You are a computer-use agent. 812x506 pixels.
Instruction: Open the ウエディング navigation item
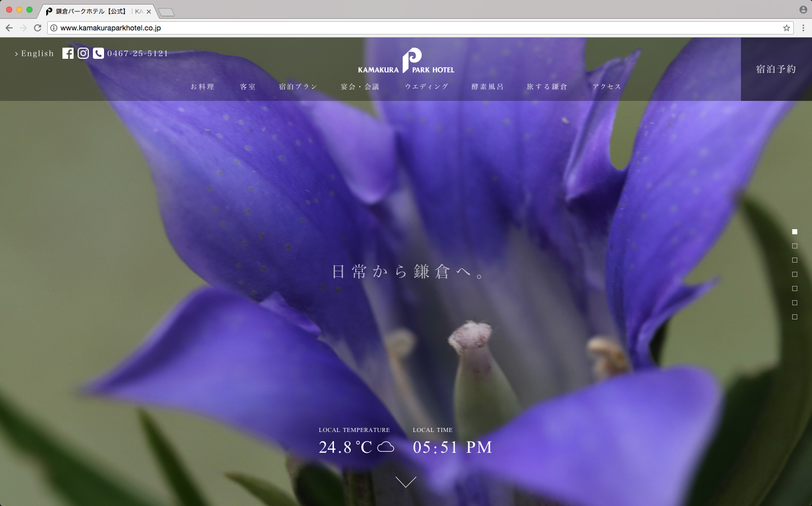click(x=427, y=87)
